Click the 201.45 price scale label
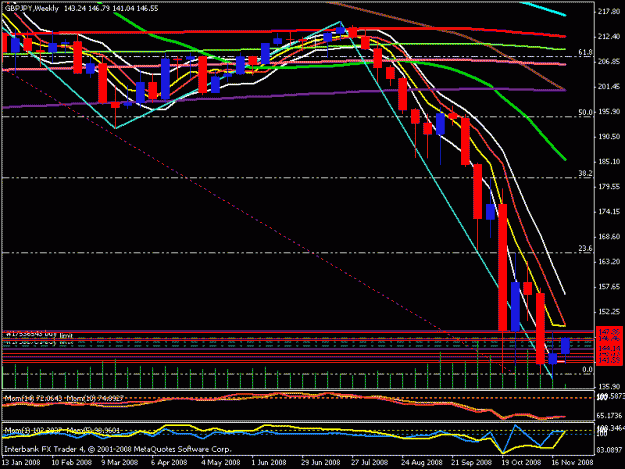 pos(609,86)
